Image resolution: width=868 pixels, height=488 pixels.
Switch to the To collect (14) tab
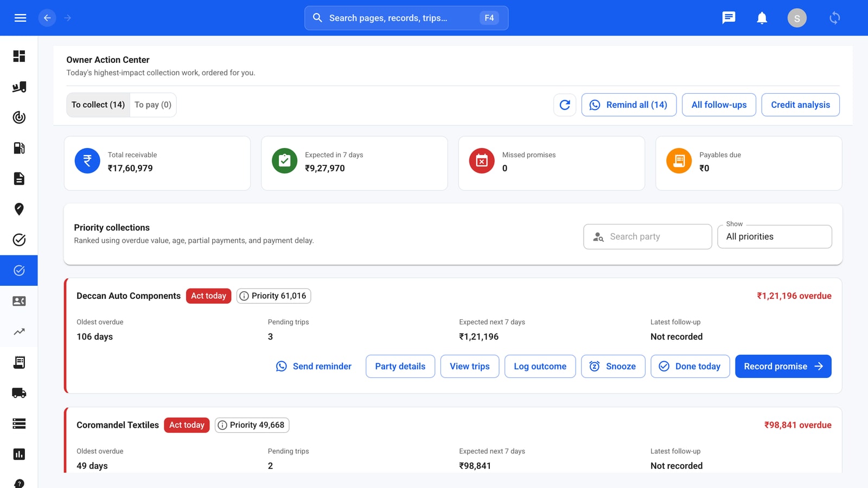[98, 105]
